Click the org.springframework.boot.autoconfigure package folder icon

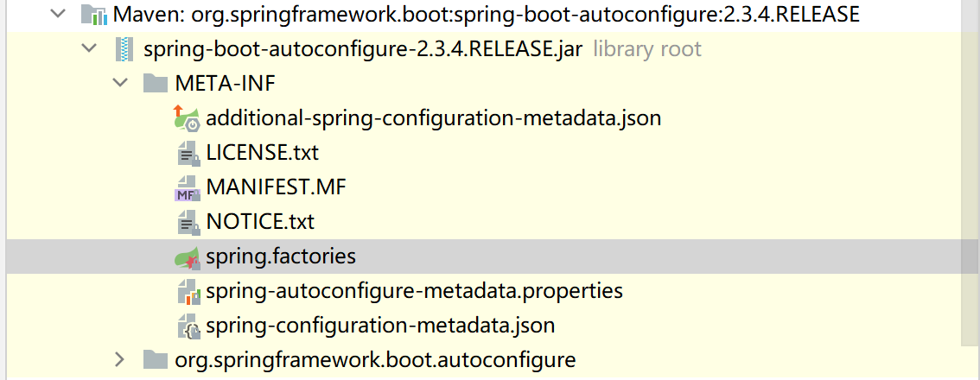[x=156, y=359]
